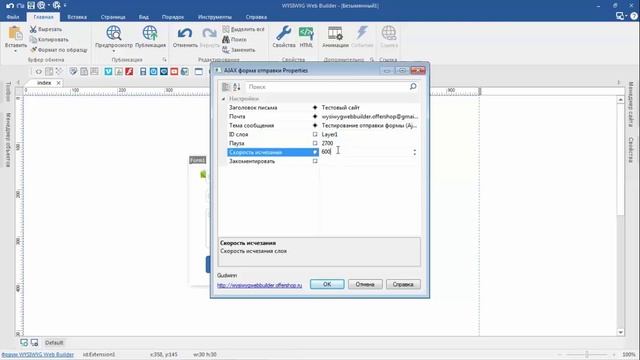Click the Default breakpoint button
The height and width of the screenshot is (360, 640).
tap(54, 342)
